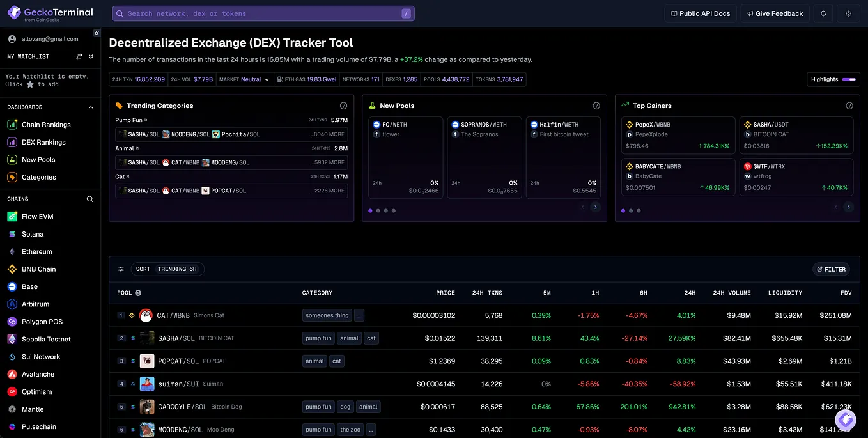The height and width of the screenshot is (438, 868).
Task: Open Sort Trending 6H dropdown
Action: click(x=167, y=269)
